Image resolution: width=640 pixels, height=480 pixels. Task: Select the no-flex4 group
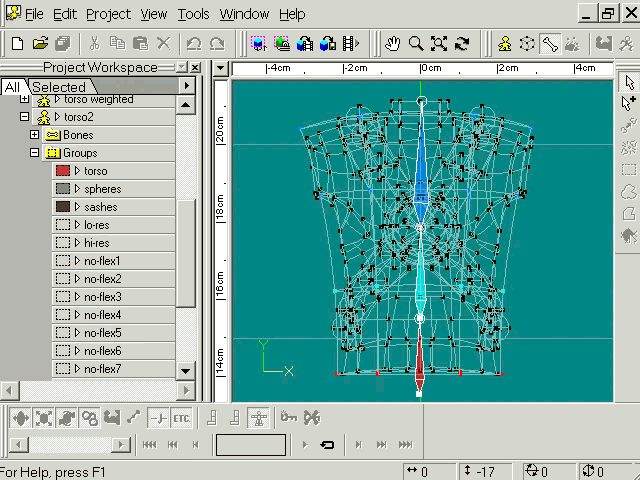[x=102, y=315]
